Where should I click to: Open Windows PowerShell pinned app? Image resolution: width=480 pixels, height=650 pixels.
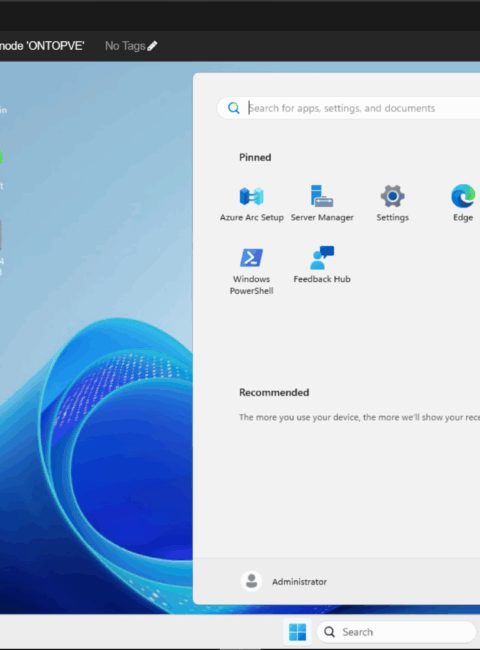[x=252, y=271]
